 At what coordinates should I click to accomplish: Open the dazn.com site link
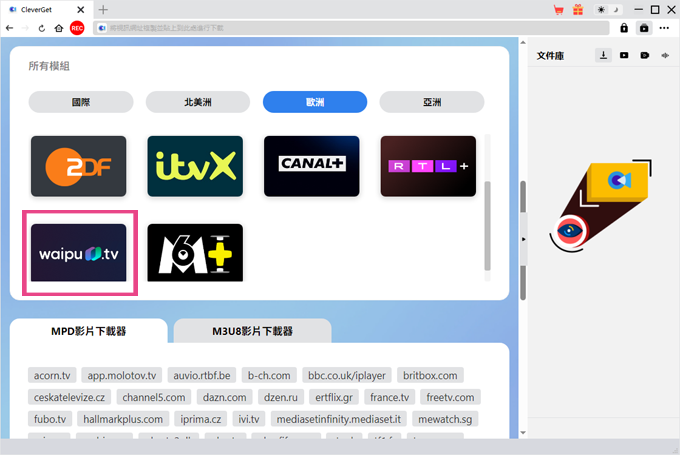(225, 397)
